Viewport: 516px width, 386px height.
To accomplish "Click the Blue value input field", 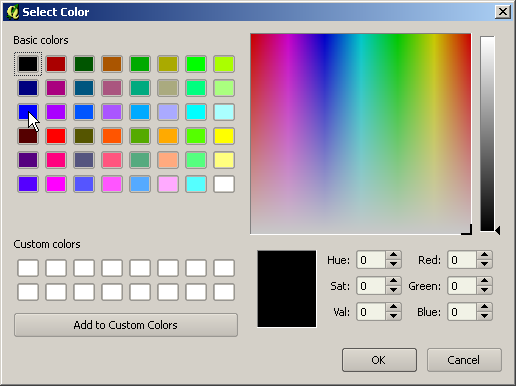I will 462,312.
